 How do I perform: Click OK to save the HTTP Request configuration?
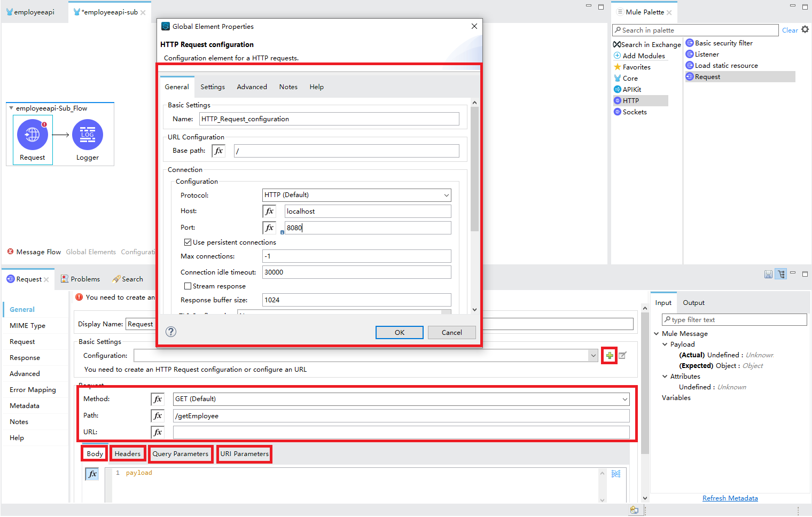[x=399, y=332]
